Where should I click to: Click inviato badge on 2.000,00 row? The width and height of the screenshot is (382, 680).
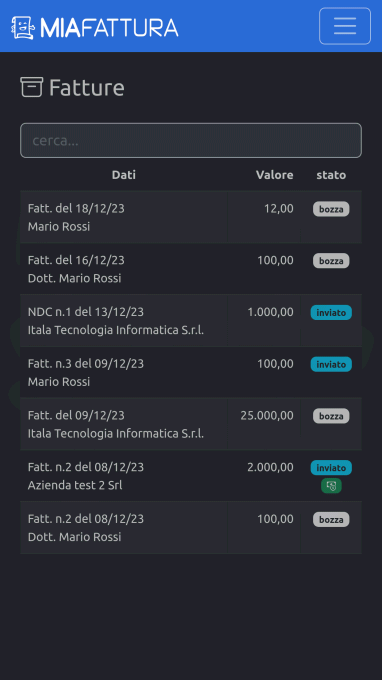tap(331, 468)
